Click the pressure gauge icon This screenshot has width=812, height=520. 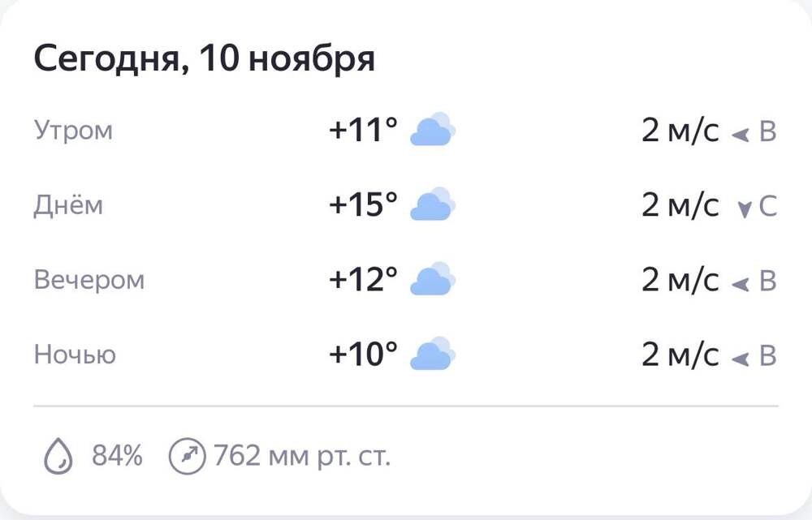185,457
